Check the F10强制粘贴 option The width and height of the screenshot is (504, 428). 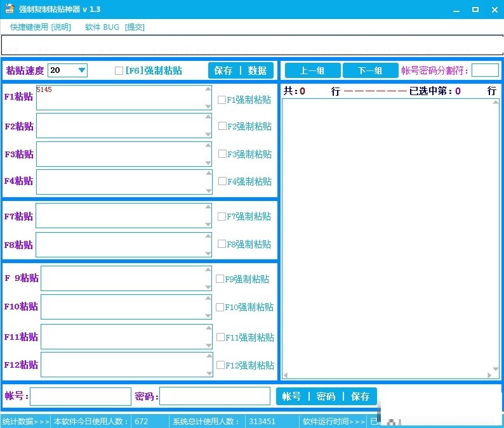pos(220,307)
